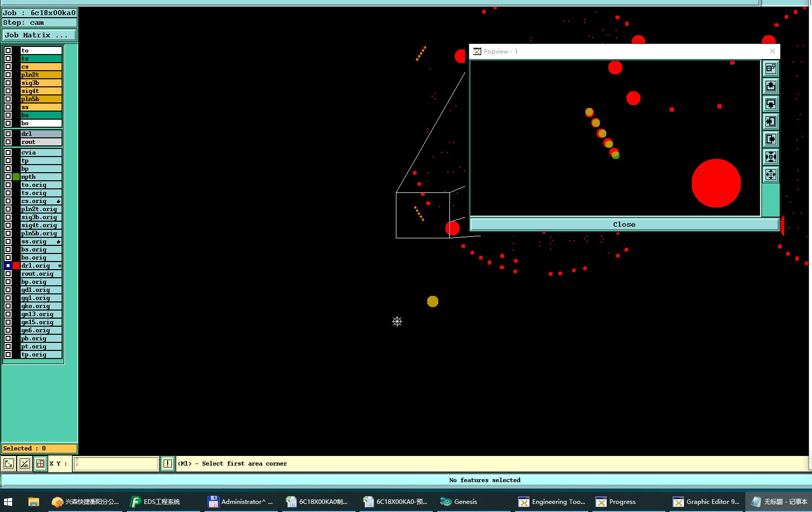Open File Explorer from the taskbar

point(33,501)
